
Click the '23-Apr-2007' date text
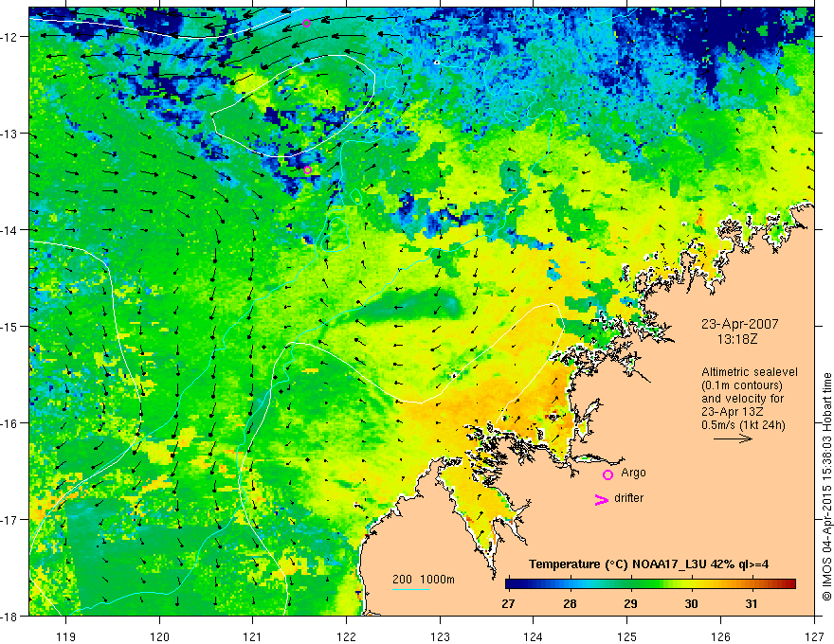(x=740, y=324)
